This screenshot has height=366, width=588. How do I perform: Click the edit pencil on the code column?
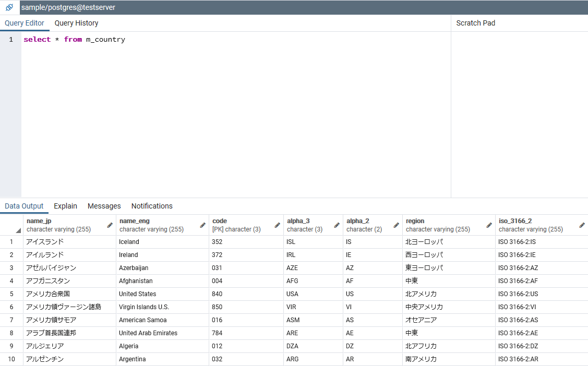[x=276, y=225]
